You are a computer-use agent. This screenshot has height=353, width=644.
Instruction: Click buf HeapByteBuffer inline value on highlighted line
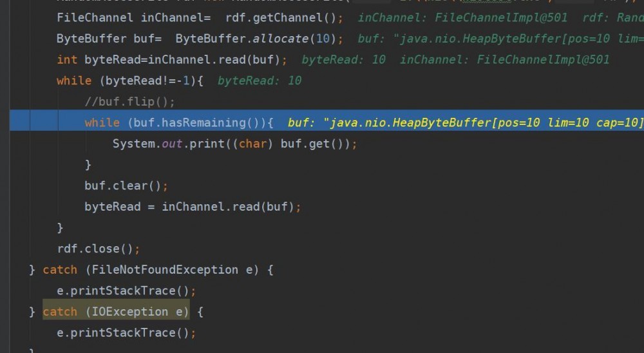(465, 122)
